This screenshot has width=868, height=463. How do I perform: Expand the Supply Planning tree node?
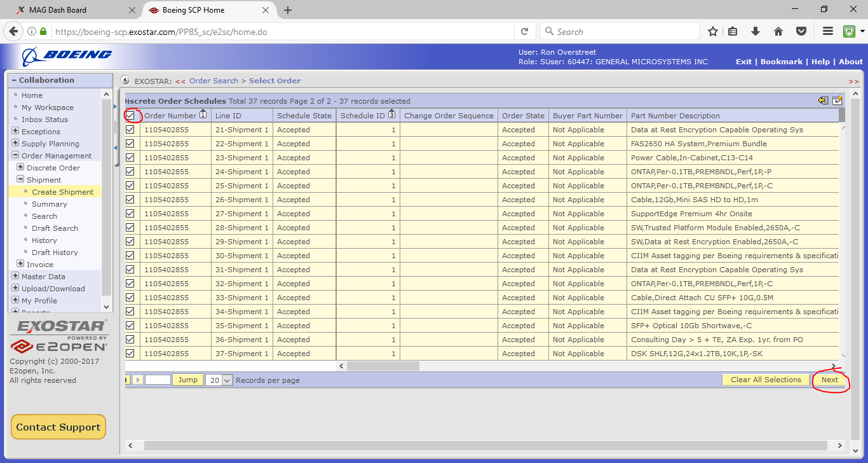click(15, 143)
